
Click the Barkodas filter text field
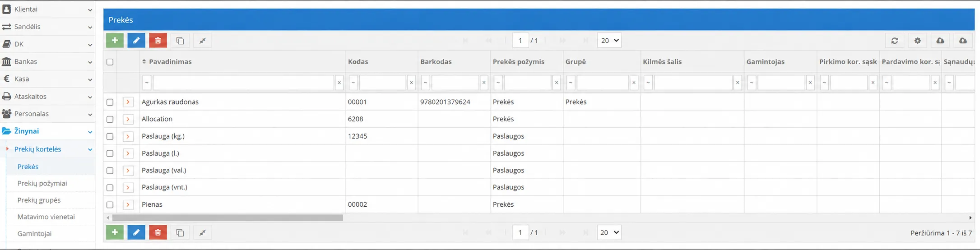coord(455,83)
